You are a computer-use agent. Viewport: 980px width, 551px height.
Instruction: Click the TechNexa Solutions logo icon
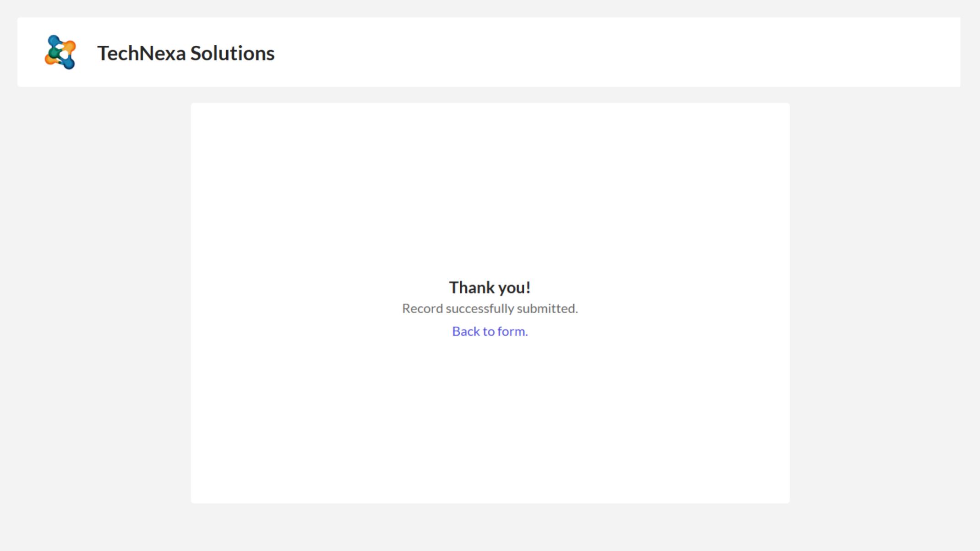tap(60, 52)
